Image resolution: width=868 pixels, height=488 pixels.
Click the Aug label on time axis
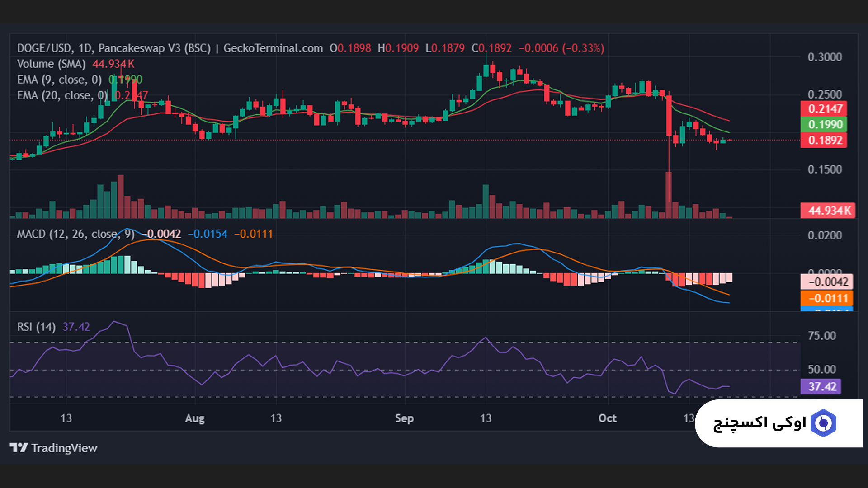(x=195, y=418)
